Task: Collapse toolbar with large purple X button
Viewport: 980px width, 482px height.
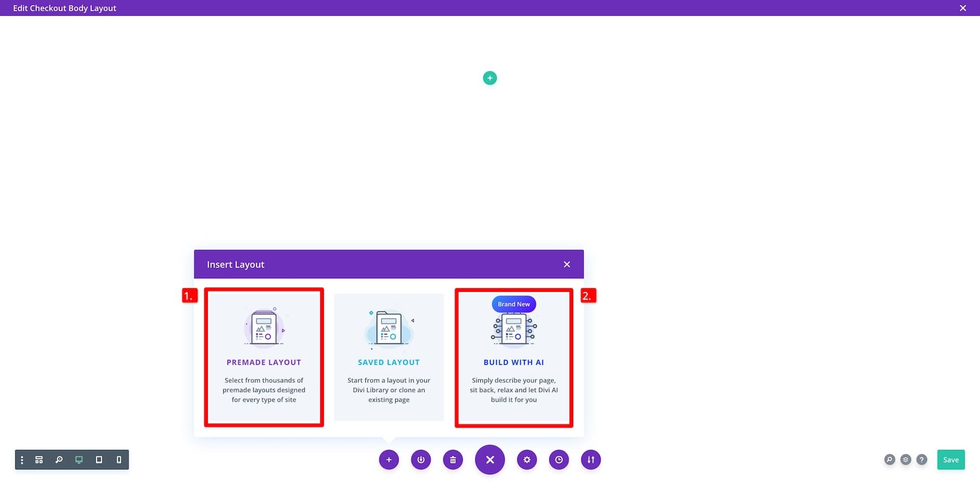Action: point(490,460)
